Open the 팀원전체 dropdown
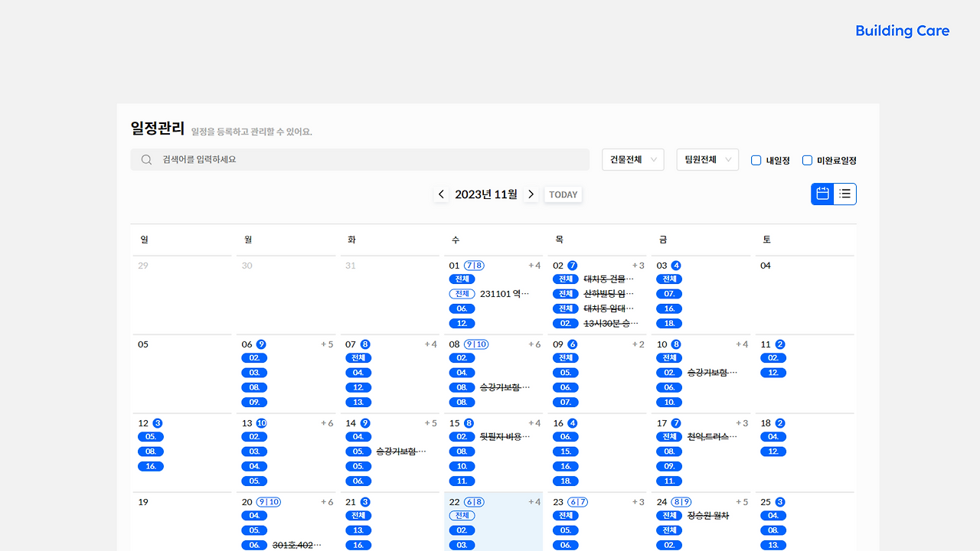This screenshot has height=551, width=980. [x=707, y=159]
